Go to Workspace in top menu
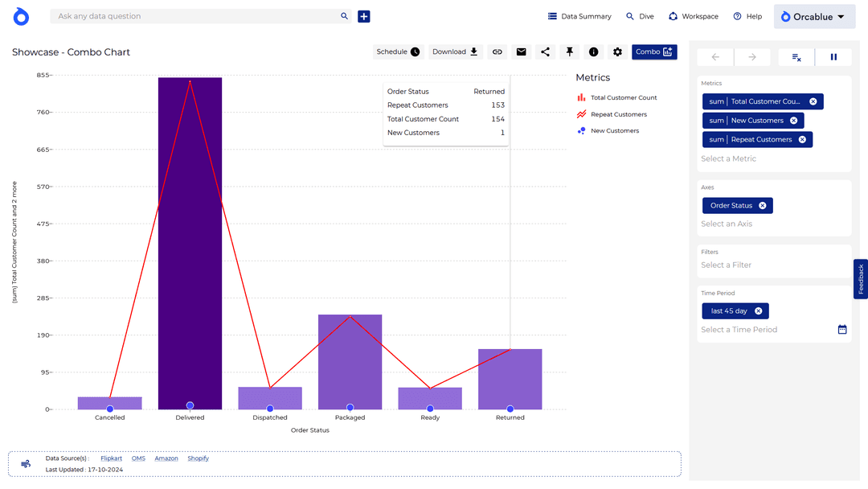This screenshot has width=868, height=489. [x=693, y=16]
